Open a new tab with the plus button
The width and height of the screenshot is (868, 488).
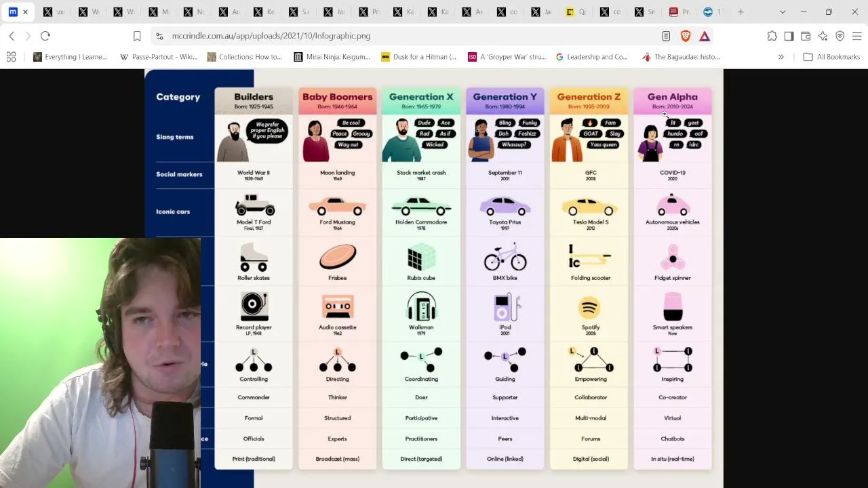[741, 12]
